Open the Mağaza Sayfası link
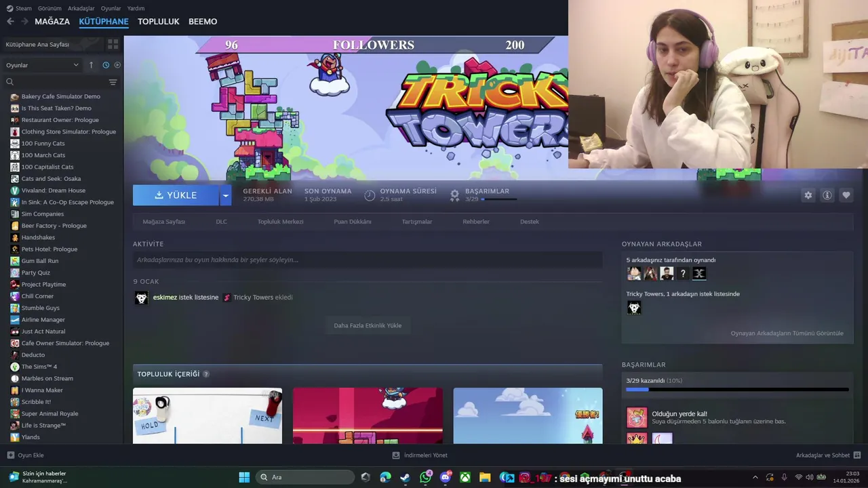Screen dimensions: 868x488 point(163,222)
